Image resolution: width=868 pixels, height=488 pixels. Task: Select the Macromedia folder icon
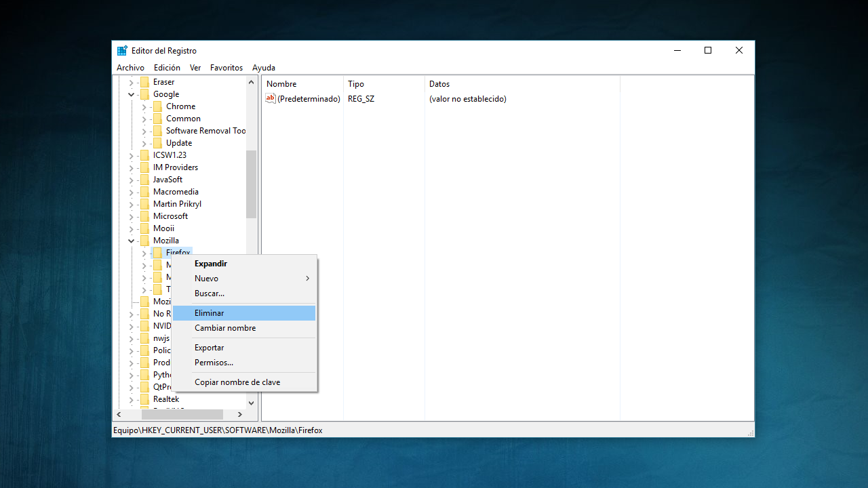tap(144, 192)
